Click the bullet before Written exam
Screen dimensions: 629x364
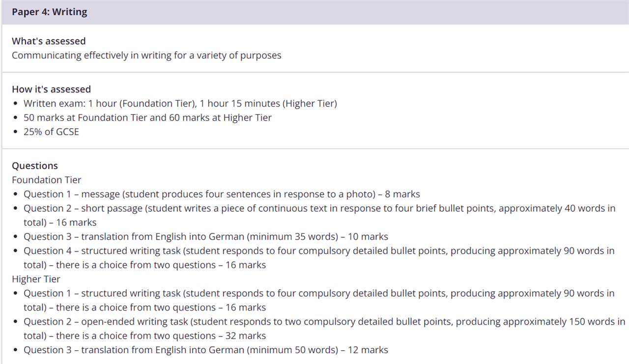[17, 104]
